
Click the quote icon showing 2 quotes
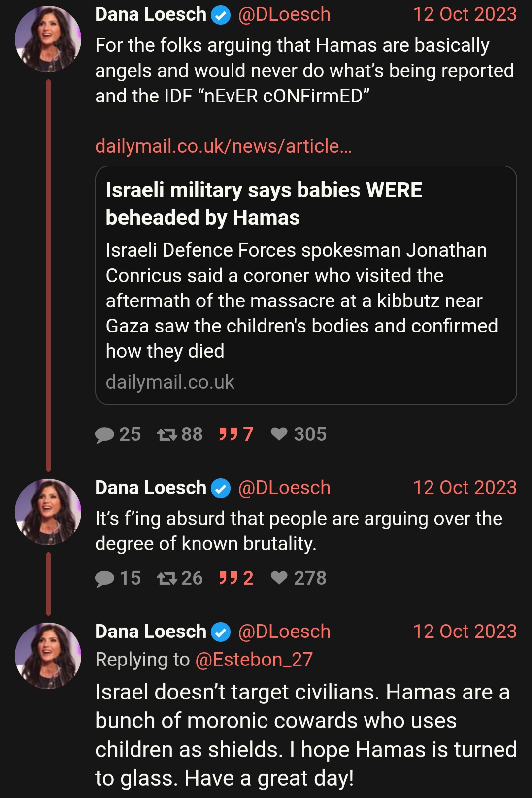pyautogui.click(x=229, y=578)
